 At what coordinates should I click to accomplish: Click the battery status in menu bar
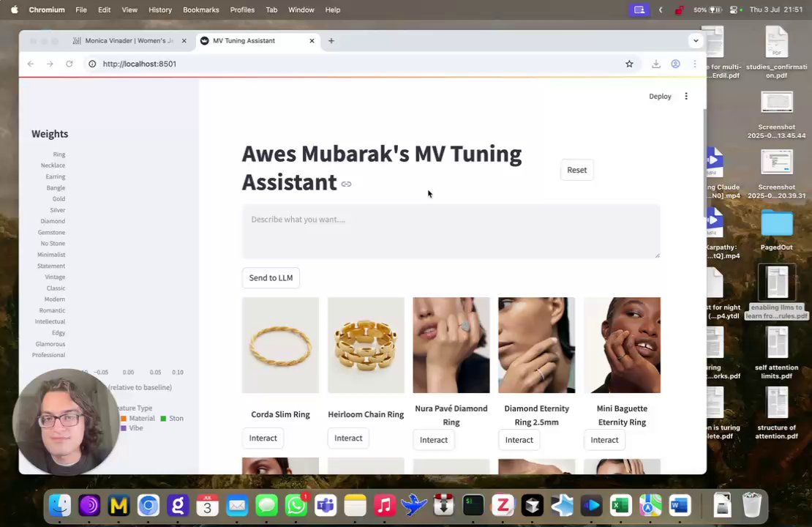(x=708, y=10)
